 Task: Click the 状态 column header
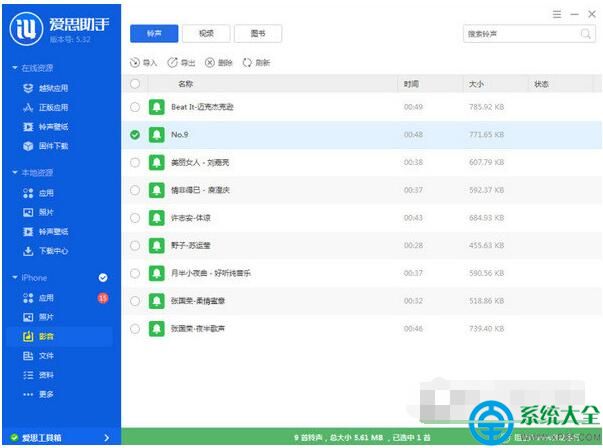point(541,84)
